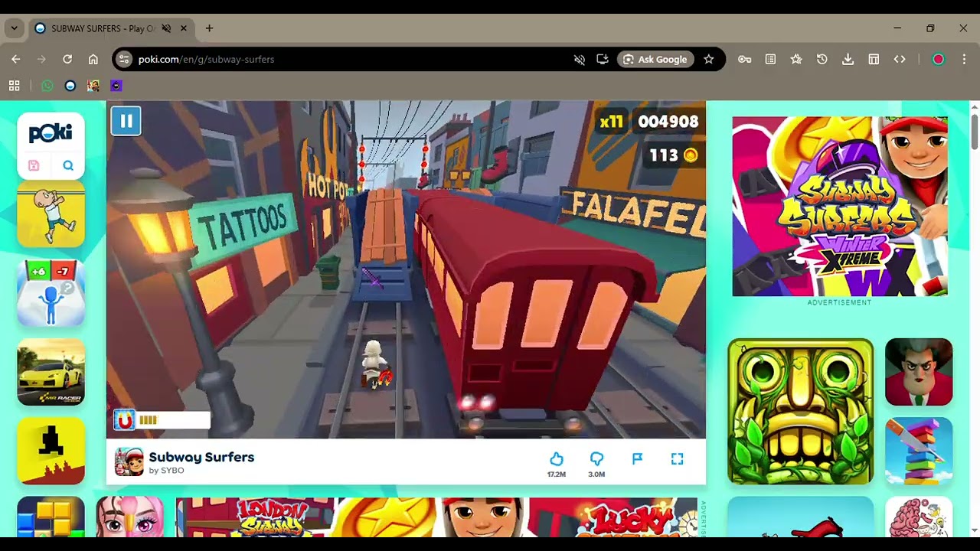This screenshot has height=551, width=980.
Task: Open the pink-haired girl makeover game
Action: 130,517
